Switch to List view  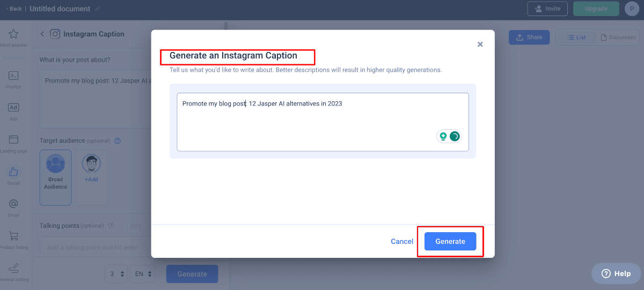tap(576, 38)
